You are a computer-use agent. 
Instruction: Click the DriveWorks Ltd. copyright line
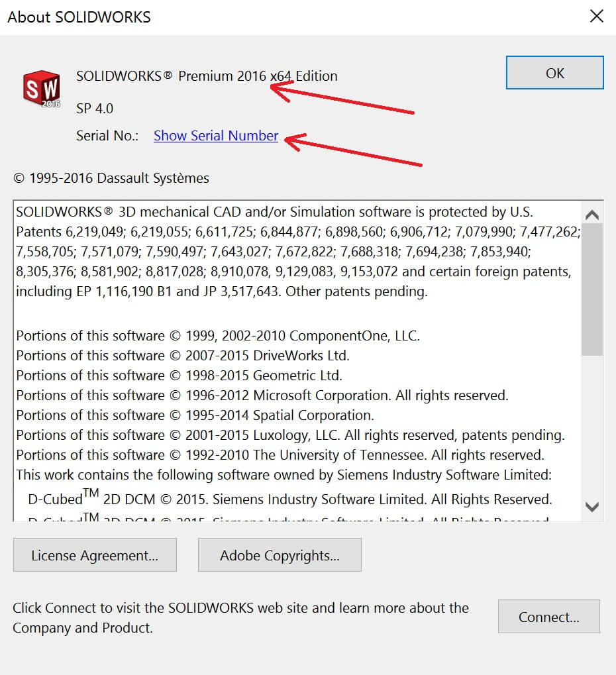(183, 356)
